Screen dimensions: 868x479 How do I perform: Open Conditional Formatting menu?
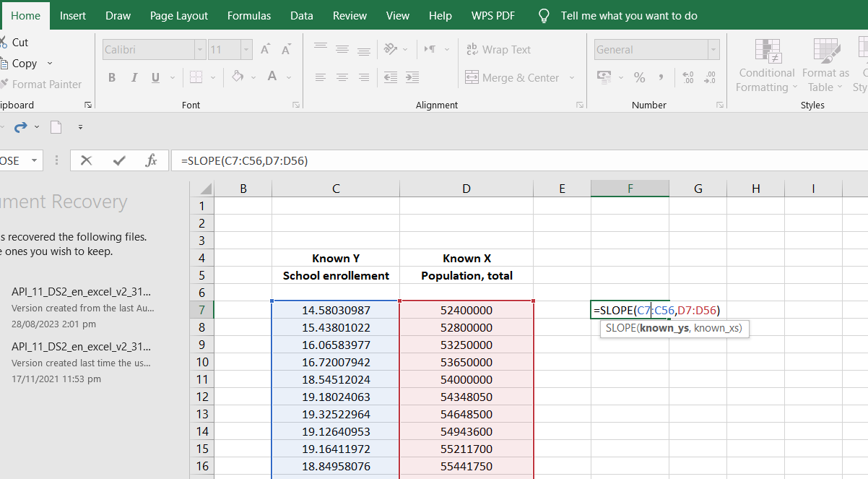[x=767, y=66]
